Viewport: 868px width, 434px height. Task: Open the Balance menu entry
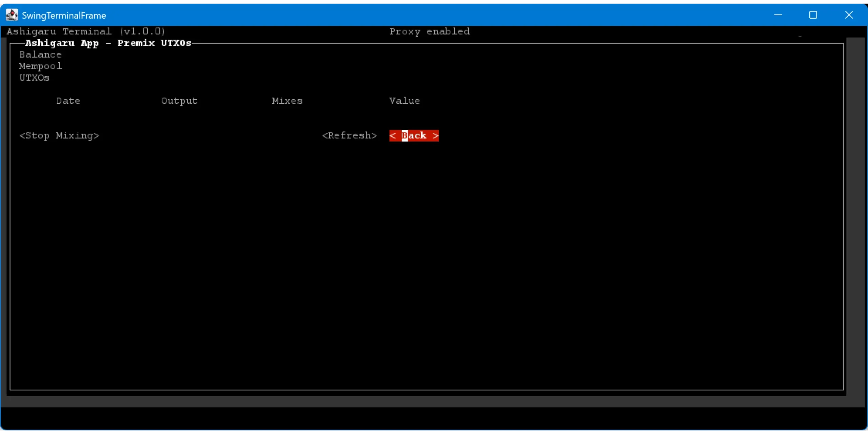[x=40, y=55]
